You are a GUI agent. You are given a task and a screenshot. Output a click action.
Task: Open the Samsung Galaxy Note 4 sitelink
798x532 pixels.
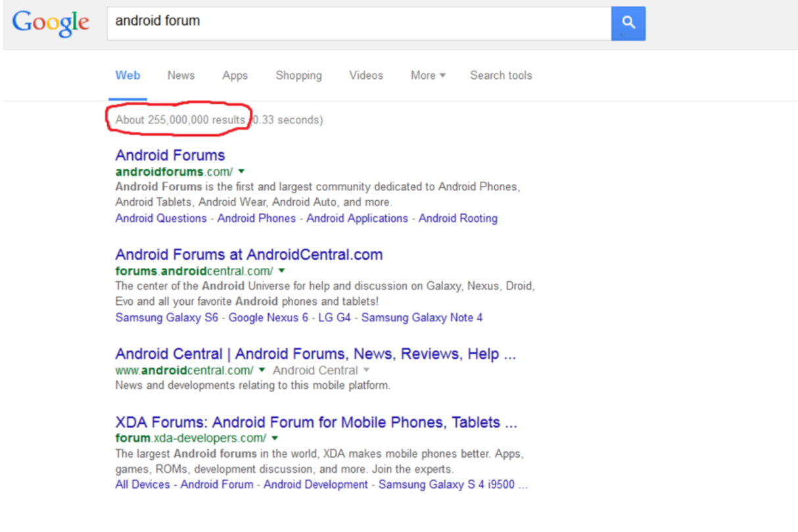[x=422, y=318]
